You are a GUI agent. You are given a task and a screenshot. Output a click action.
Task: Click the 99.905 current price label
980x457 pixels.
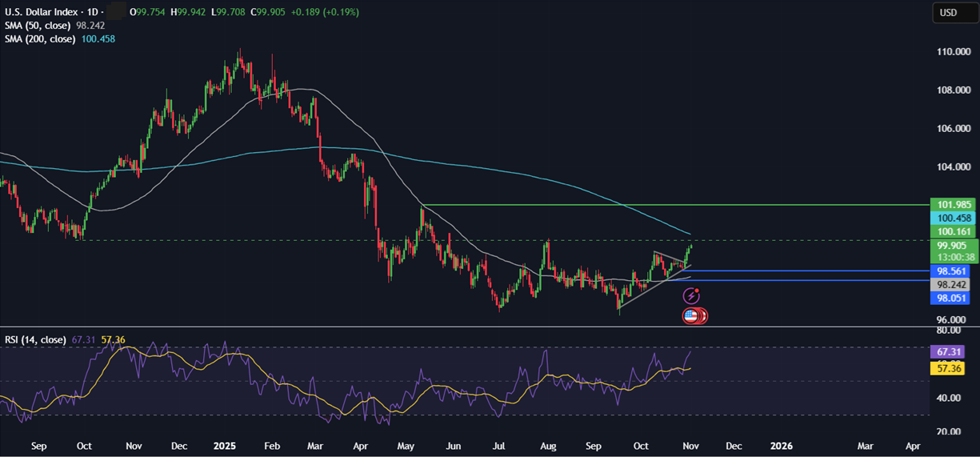pyautogui.click(x=953, y=246)
